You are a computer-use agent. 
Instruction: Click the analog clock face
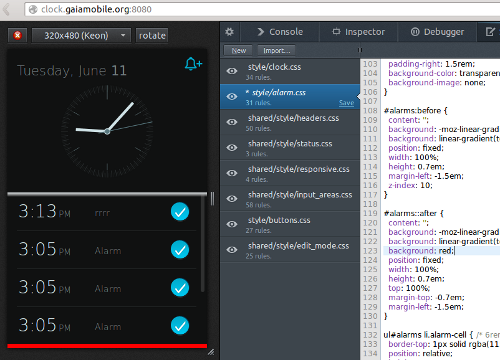click(107, 131)
